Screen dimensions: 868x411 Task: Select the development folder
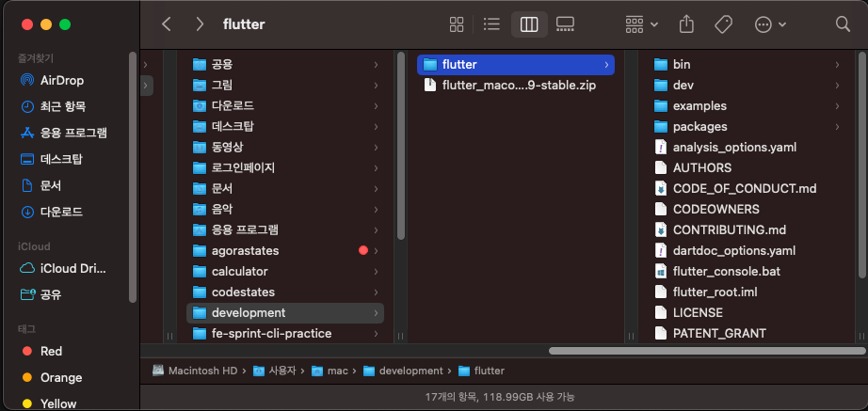click(x=285, y=313)
